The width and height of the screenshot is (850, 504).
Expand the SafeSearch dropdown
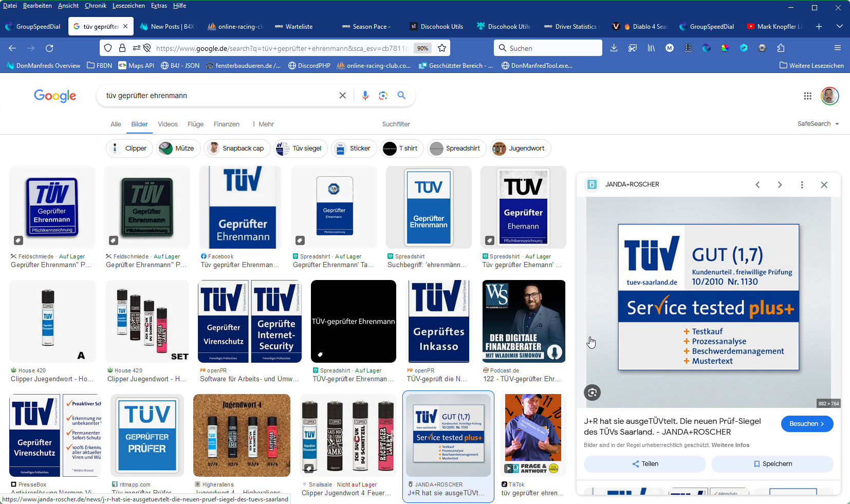(818, 124)
